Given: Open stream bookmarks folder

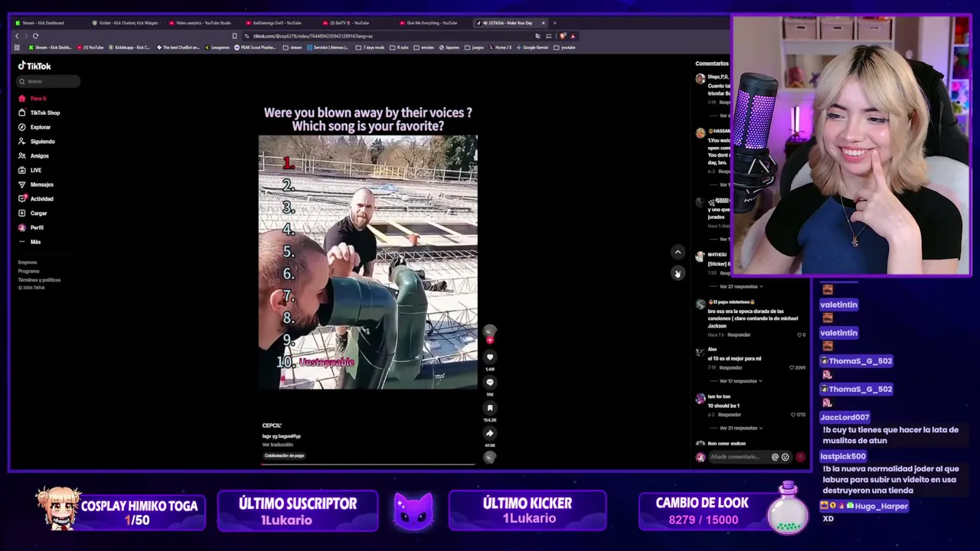Looking at the screenshot, I should 292,47.
